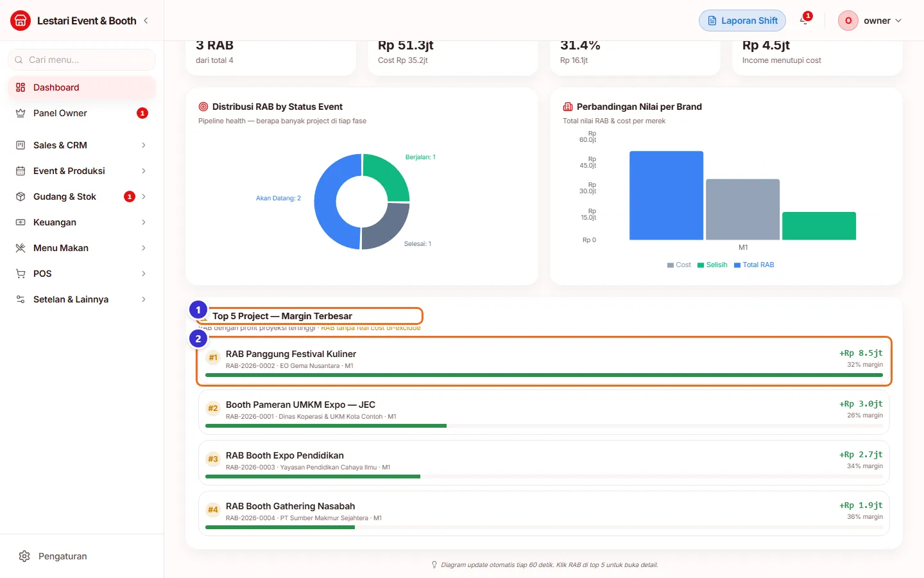Click the blue Total RAB bar in chart
The height and width of the screenshot is (578, 924).
(x=666, y=195)
